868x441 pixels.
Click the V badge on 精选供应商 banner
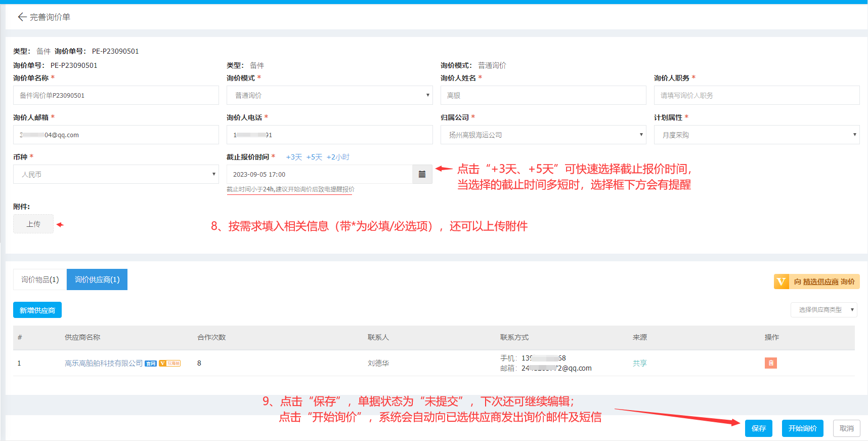(x=782, y=282)
